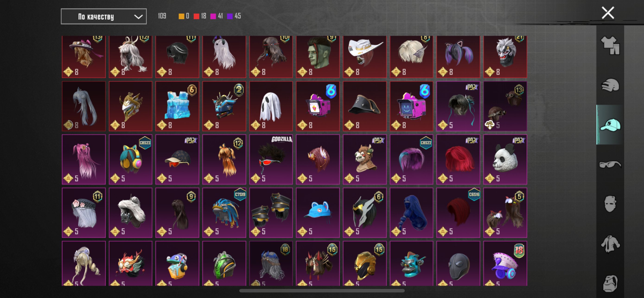
Task: Select the Godzilla black hair with red glasses
Action: click(271, 159)
